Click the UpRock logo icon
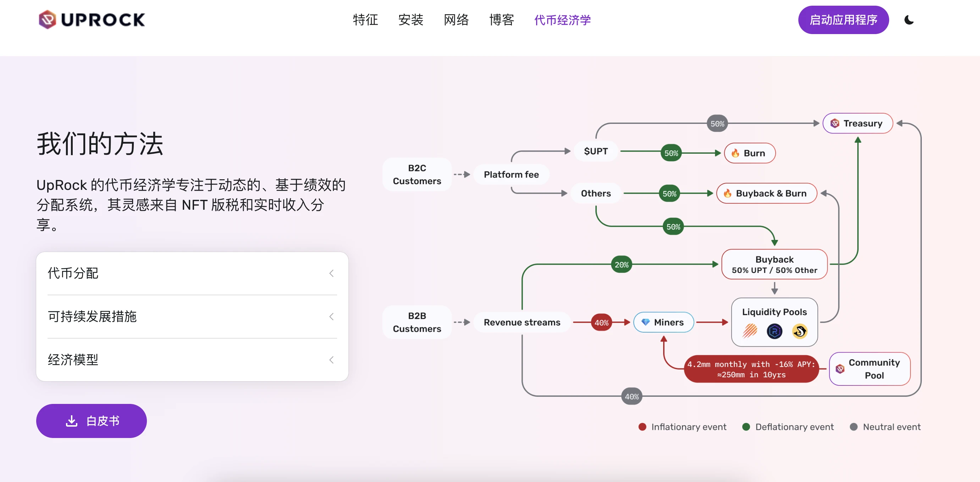 pyautogui.click(x=48, y=20)
